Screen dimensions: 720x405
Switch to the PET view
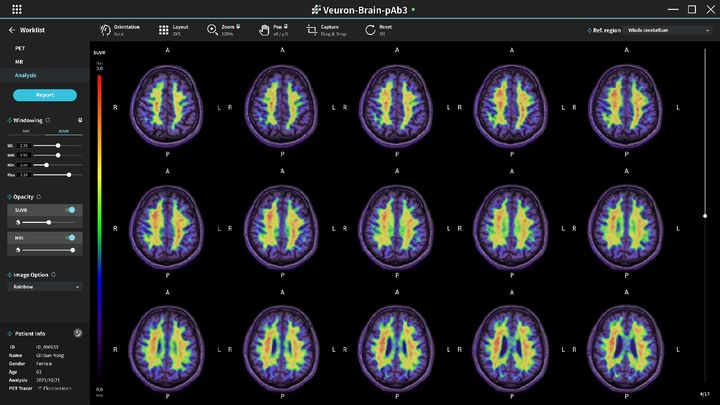pos(20,48)
